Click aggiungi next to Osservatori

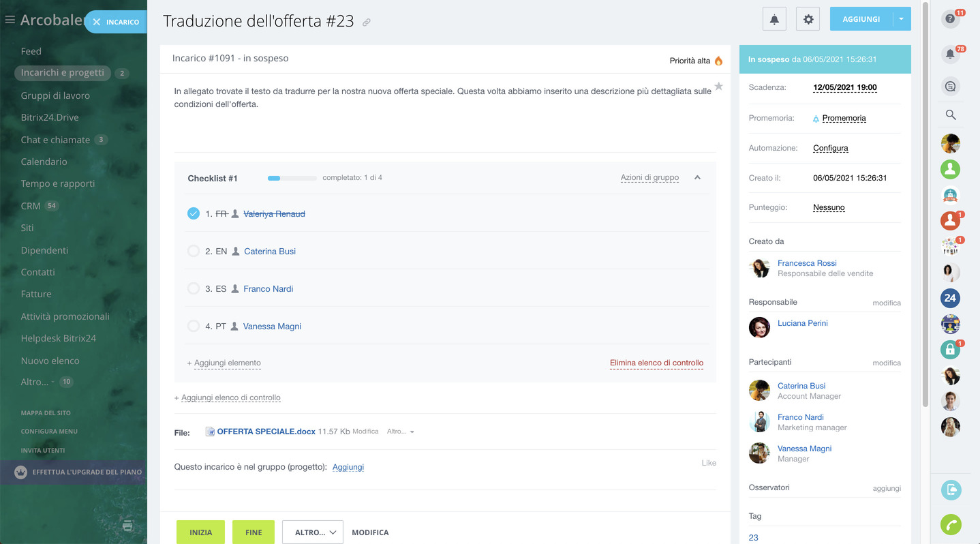coord(887,488)
